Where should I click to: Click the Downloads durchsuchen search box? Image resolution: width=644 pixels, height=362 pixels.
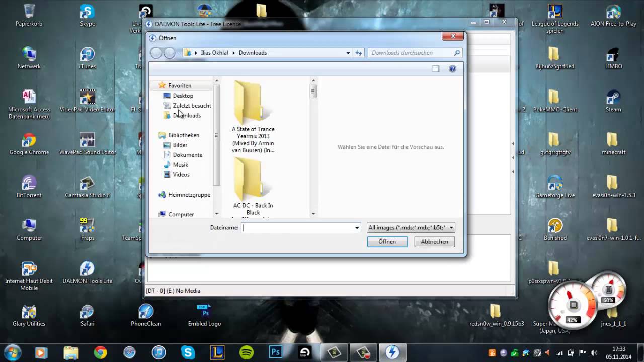click(x=415, y=53)
